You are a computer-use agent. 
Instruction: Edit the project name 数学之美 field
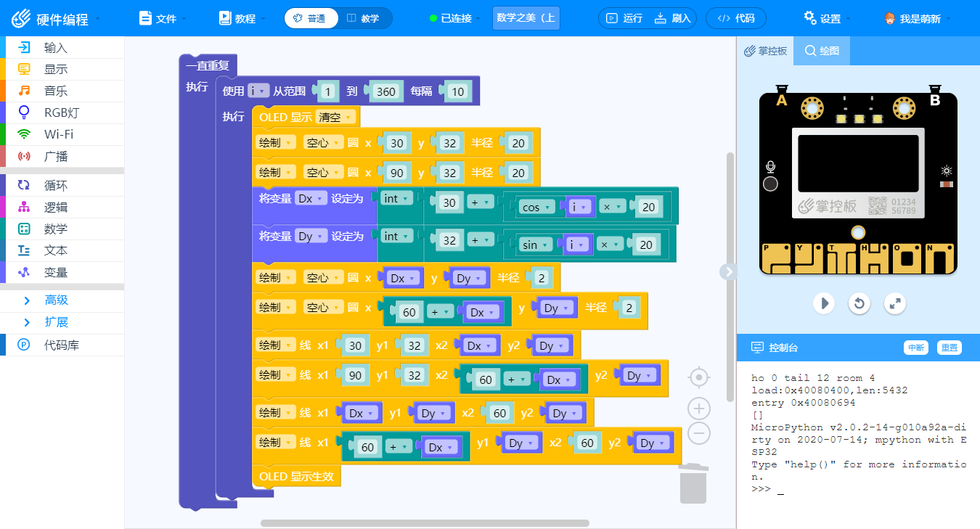pos(526,18)
